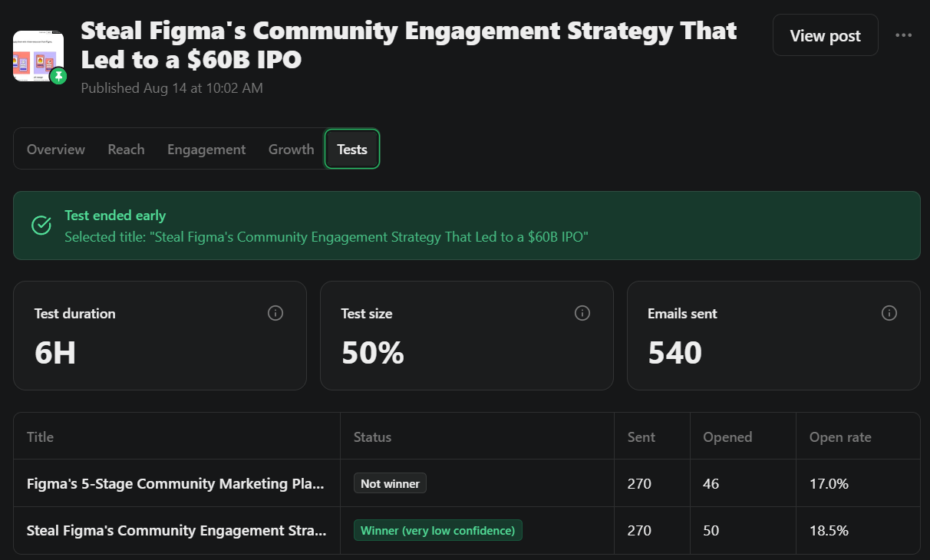This screenshot has width=930, height=560.
Task: Click the Test ended early heading
Action: [115, 216]
